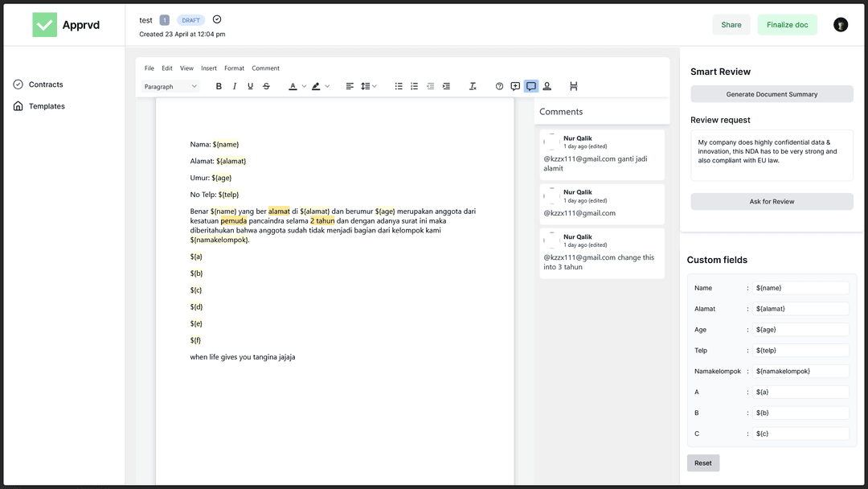Click the Namakelompok custom field input

click(x=800, y=372)
